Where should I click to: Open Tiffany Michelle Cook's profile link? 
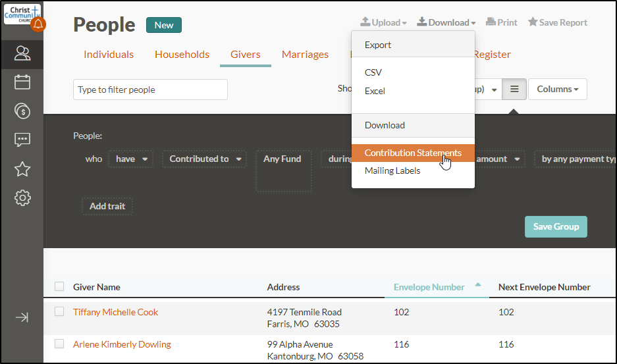tap(115, 312)
